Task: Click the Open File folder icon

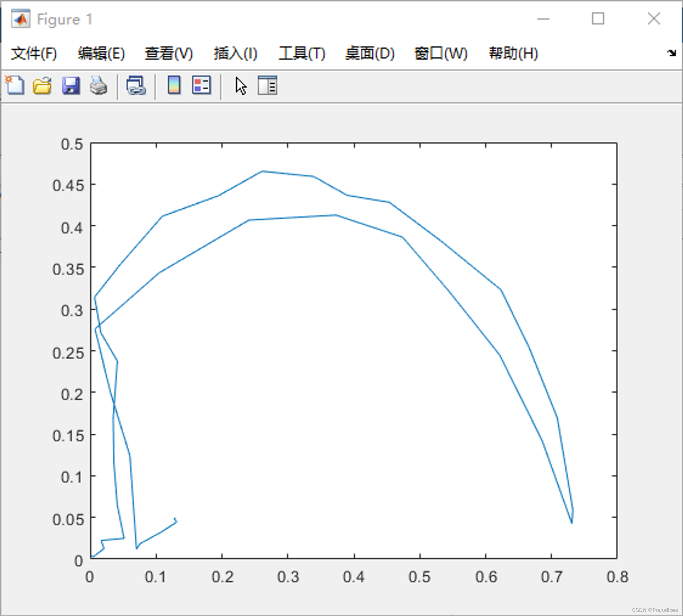Action: [x=42, y=85]
